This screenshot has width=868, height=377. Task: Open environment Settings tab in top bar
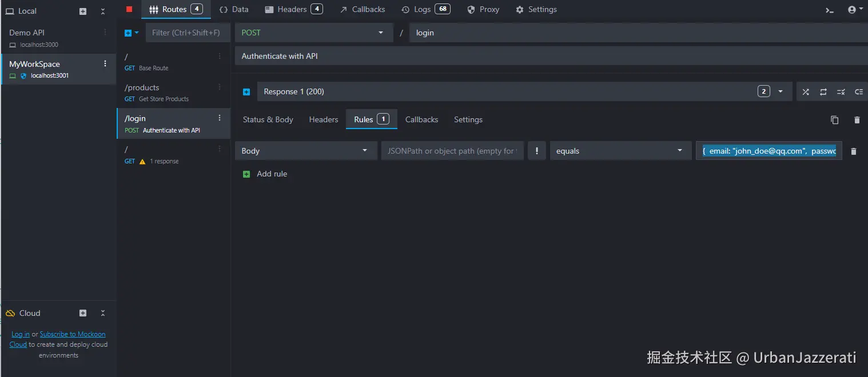tap(536, 9)
